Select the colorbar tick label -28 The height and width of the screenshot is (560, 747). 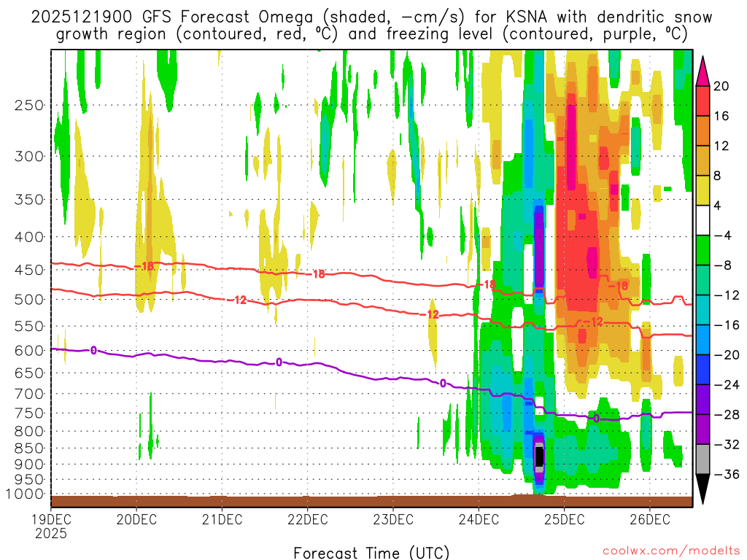click(726, 414)
